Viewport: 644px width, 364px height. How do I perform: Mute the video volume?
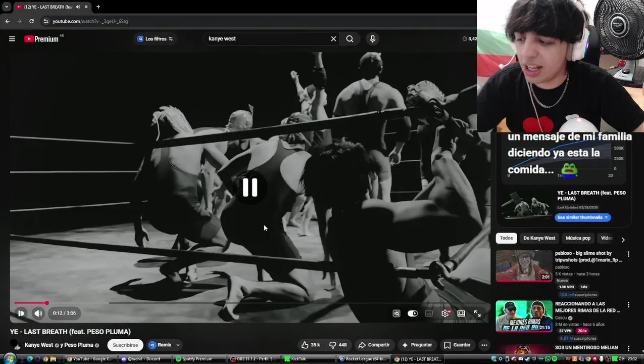(x=38, y=313)
